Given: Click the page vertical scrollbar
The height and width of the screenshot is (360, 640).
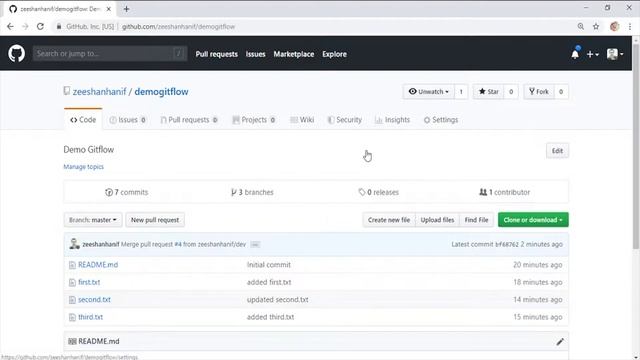Looking at the screenshot, I should [x=636, y=147].
